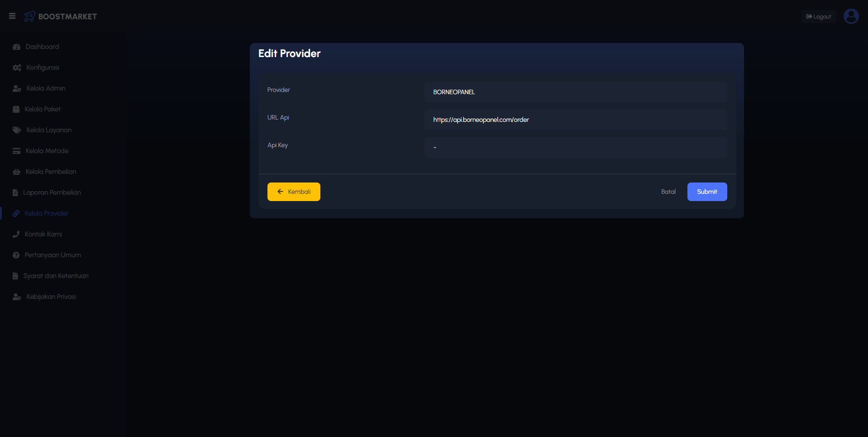Click the URL Api field label

[278, 117]
